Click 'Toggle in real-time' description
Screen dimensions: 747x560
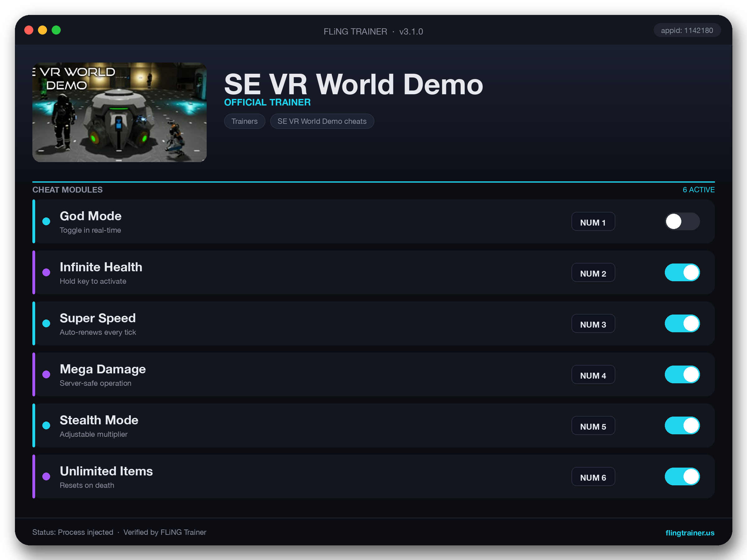[x=90, y=230]
